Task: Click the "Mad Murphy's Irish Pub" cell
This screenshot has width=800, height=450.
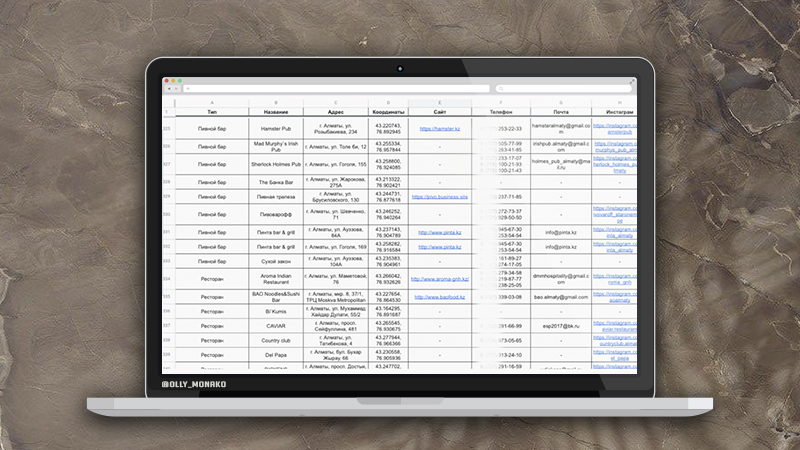Action: pos(276,147)
